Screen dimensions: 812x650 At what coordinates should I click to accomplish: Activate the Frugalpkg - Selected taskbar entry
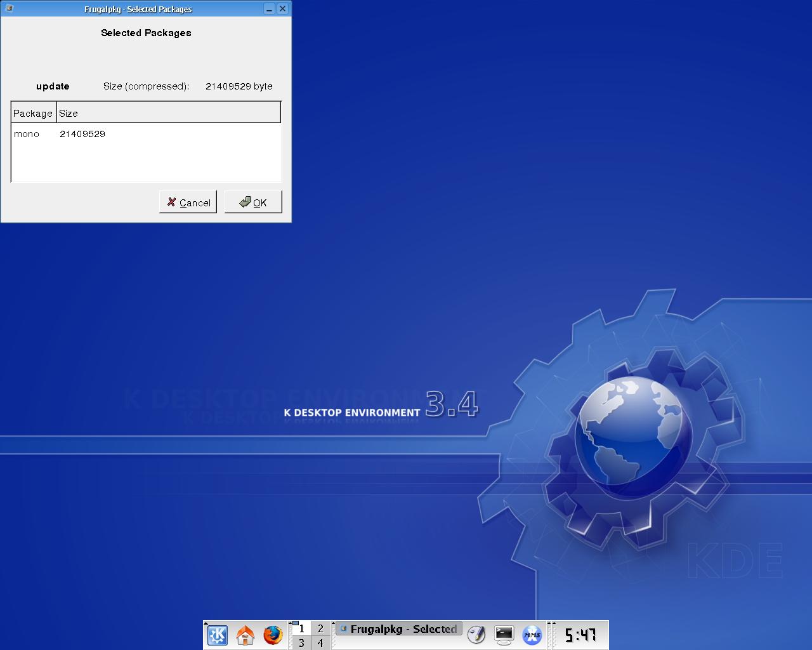[399, 629]
